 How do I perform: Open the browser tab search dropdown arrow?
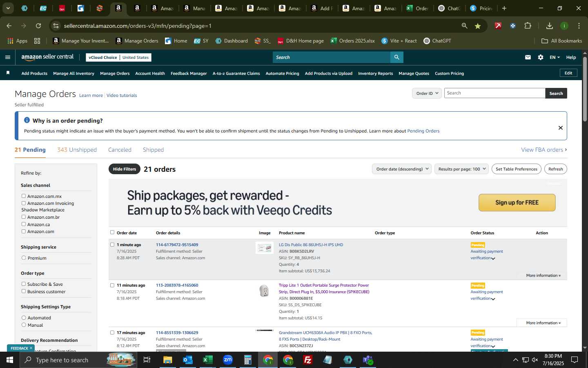coord(8,8)
